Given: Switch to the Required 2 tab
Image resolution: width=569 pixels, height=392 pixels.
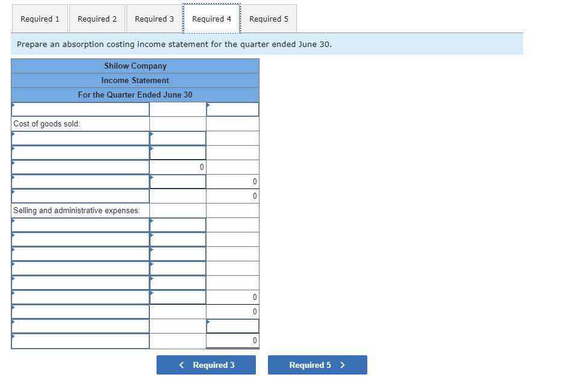Looking at the screenshot, I should pos(97,18).
